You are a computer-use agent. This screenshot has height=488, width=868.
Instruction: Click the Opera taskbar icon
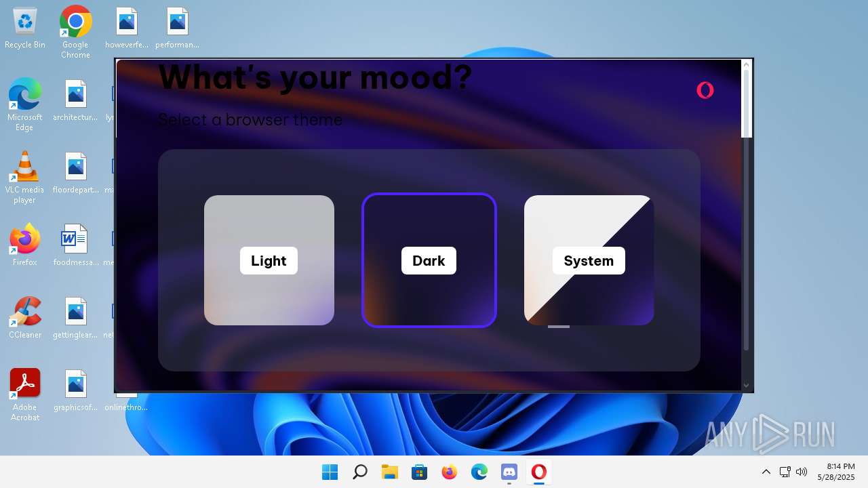[539, 472]
